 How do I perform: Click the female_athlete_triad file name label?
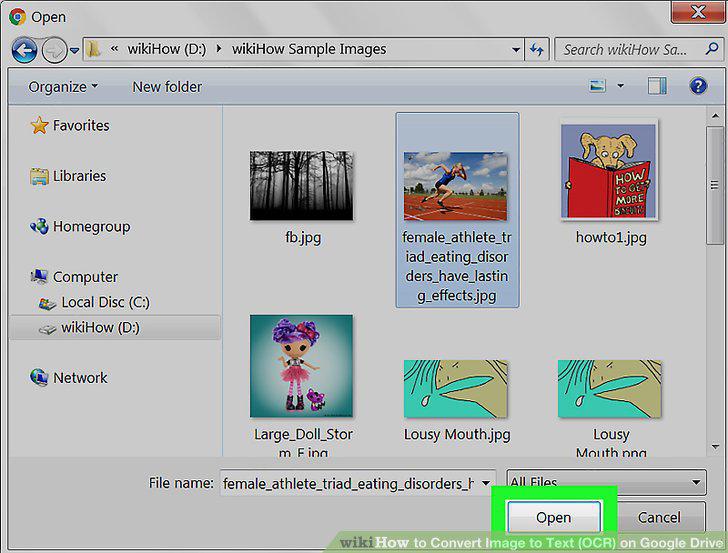click(x=457, y=266)
